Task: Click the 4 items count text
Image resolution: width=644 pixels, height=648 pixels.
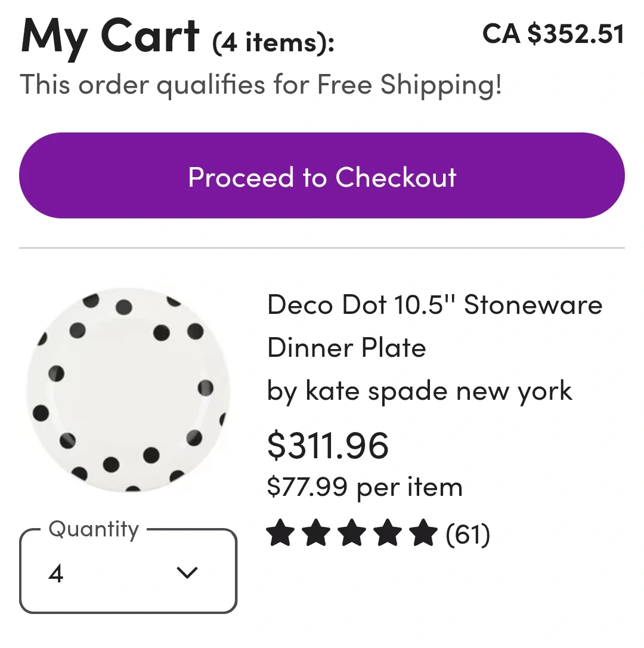Action: pos(273,44)
